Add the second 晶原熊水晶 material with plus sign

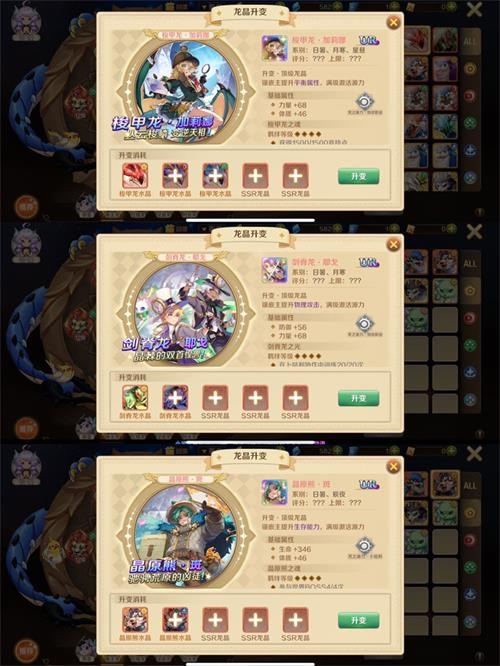tap(175, 620)
